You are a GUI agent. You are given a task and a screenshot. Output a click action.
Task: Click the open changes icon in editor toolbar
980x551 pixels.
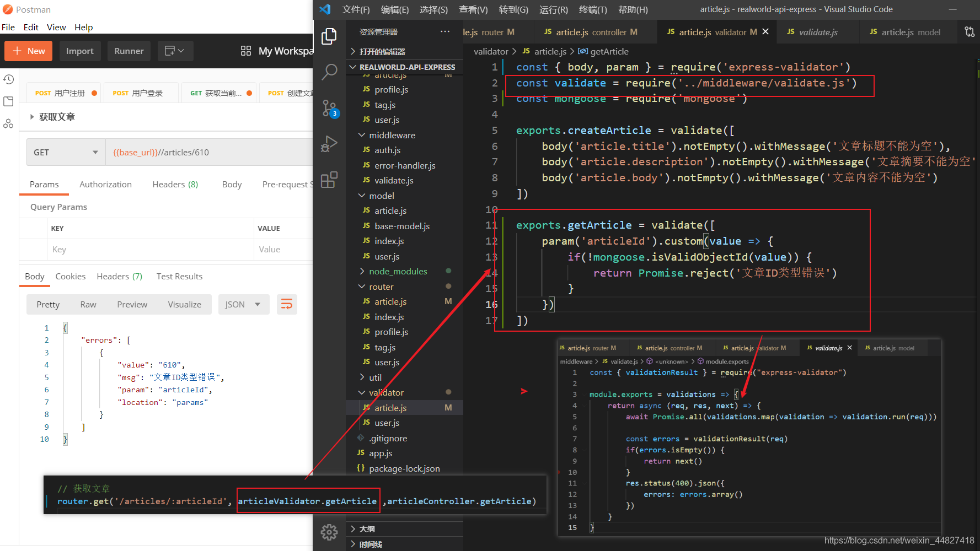pos(969,32)
